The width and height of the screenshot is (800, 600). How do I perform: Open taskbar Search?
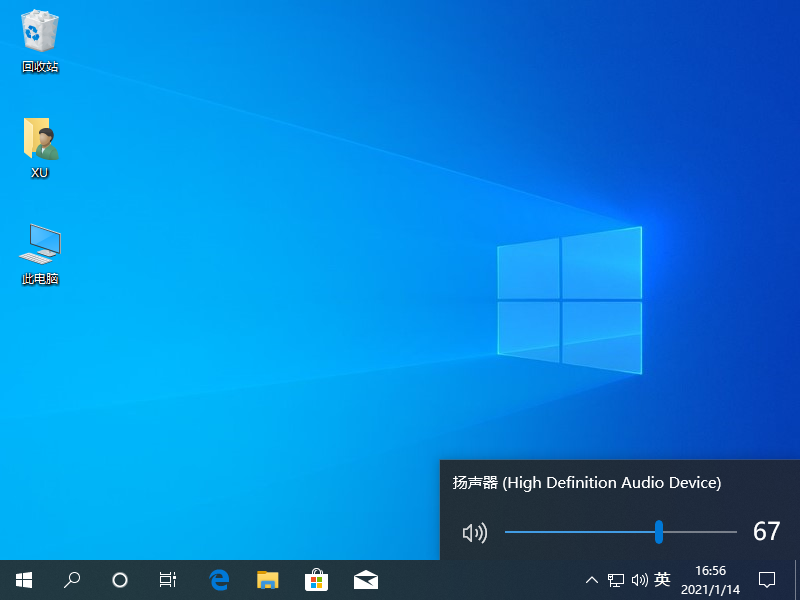tap(71, 580)
